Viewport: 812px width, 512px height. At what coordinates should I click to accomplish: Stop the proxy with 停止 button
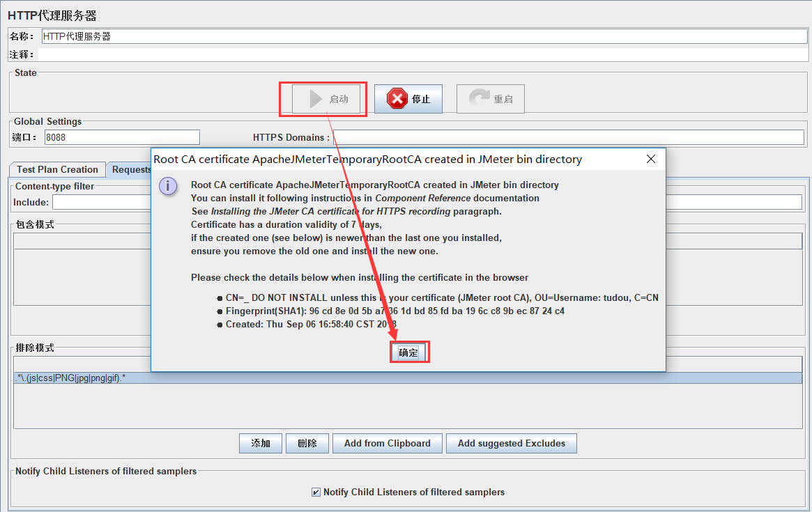click(408, 99)
